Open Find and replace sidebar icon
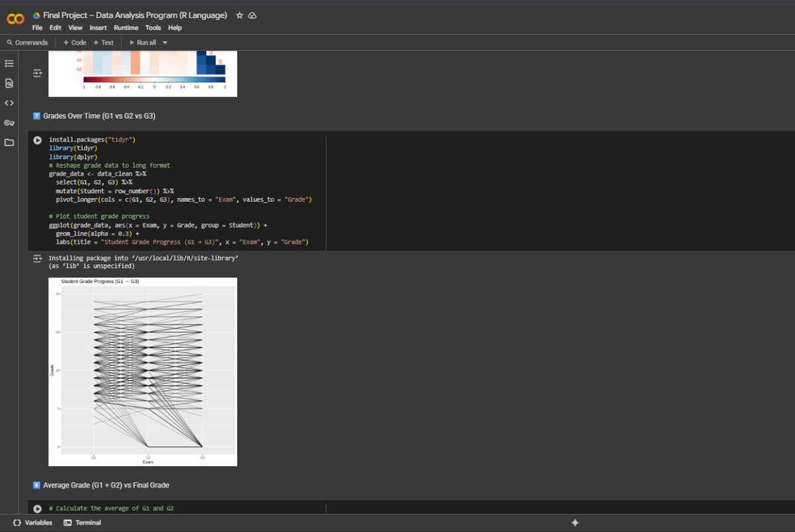 tap(9, 83)
